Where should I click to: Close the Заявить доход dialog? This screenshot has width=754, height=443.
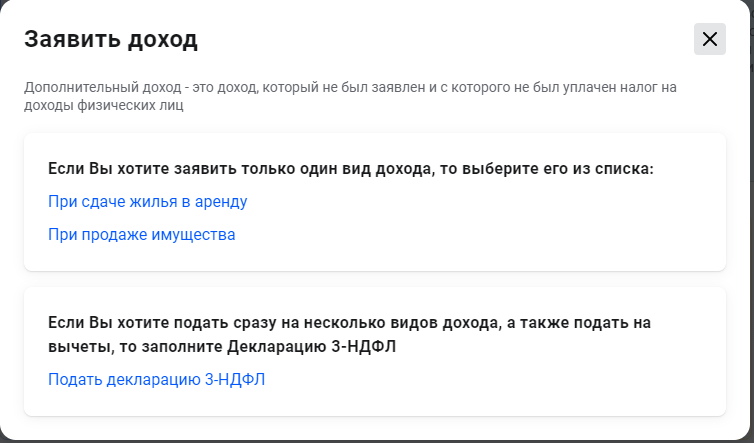tap(709, 39)
